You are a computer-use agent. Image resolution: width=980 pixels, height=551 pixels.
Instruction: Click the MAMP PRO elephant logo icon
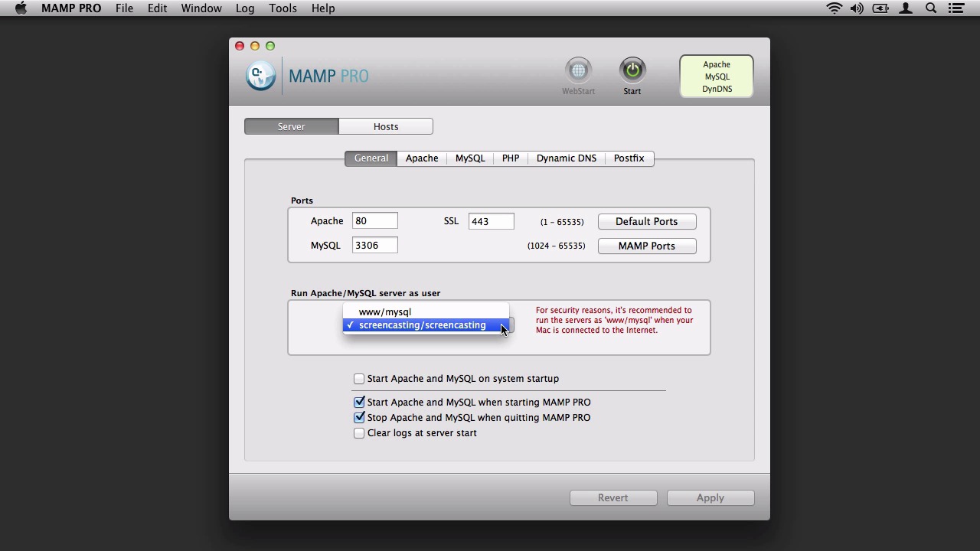coord(260,76)
